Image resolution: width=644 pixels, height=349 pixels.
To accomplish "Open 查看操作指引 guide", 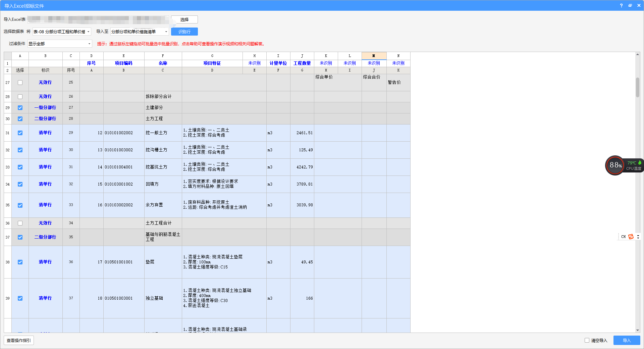I will (x=19, y=340).
